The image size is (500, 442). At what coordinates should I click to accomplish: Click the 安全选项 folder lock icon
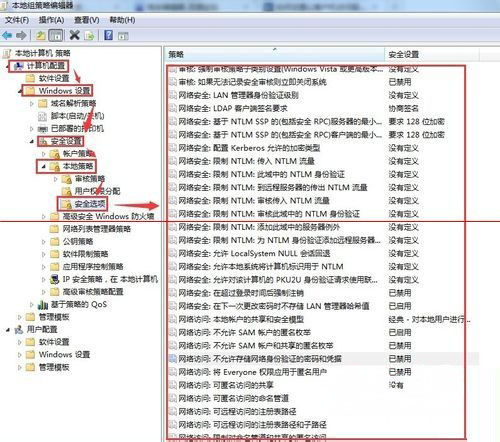[66, 204]
